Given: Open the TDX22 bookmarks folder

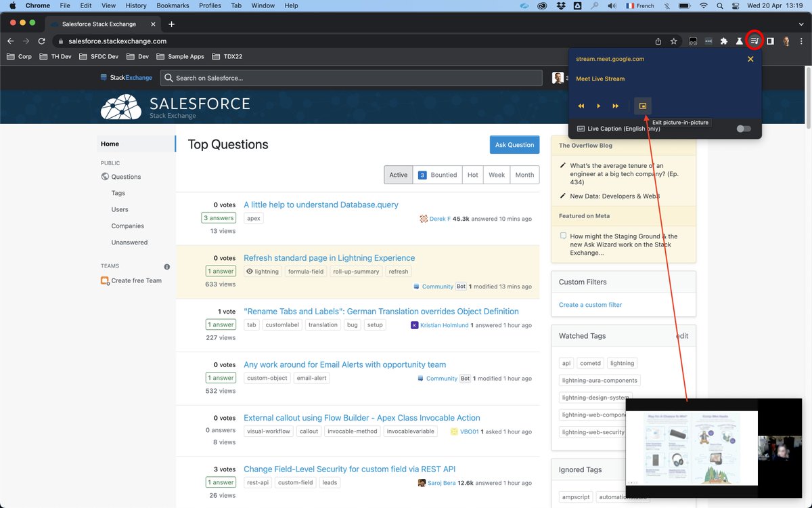Looking at the screenshot, I should coord(227,56).
